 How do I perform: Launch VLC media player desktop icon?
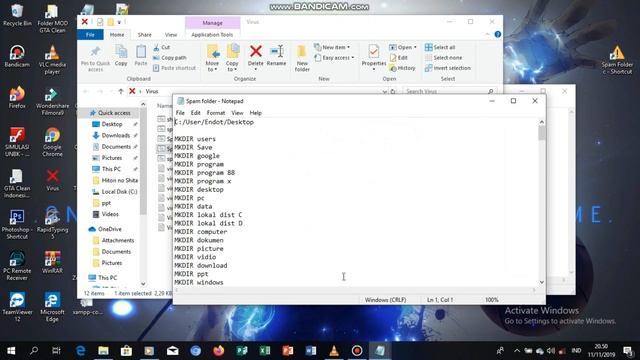point(52,60)
